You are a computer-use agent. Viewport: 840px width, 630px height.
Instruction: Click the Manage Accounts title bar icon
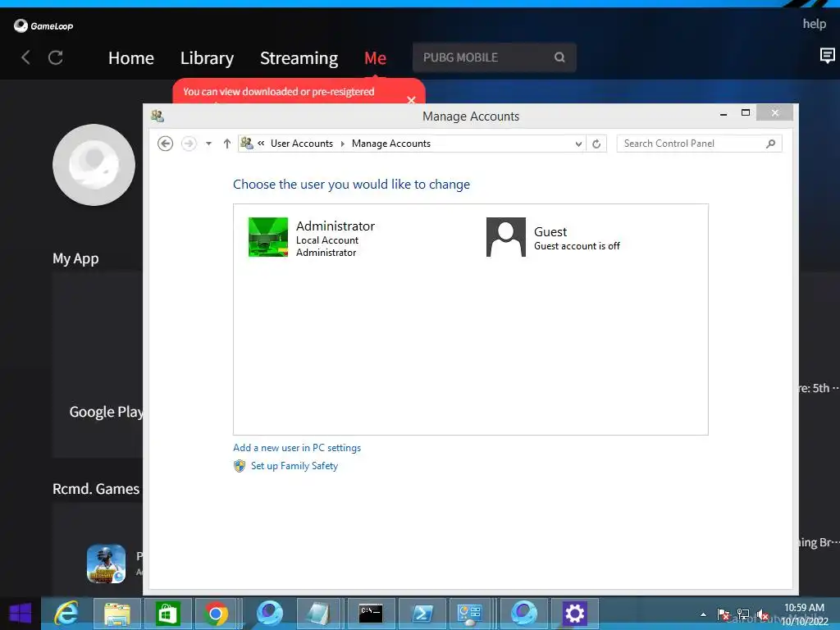(157, 116)
